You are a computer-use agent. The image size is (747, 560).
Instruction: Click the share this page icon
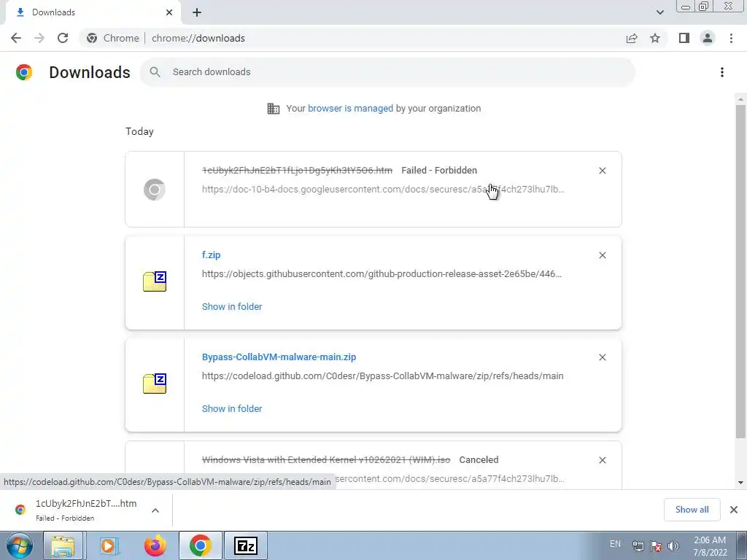[x=632, y=38]
